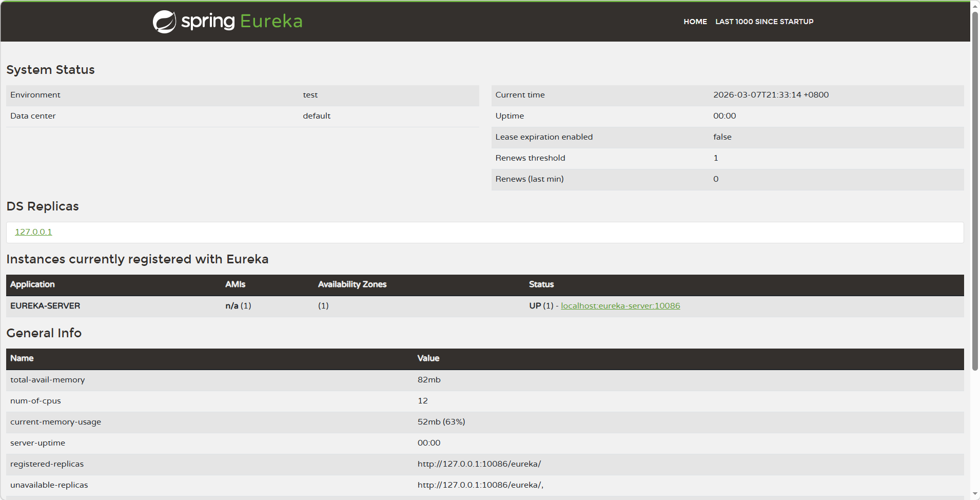Click the total-avail-memory value 82mb

(x=429, y=380)
